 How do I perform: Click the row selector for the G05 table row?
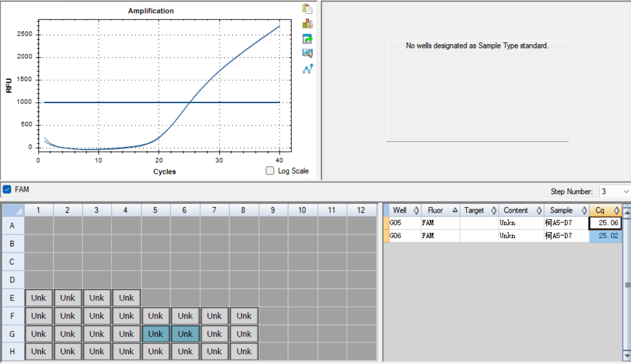[x=386, y=223]
